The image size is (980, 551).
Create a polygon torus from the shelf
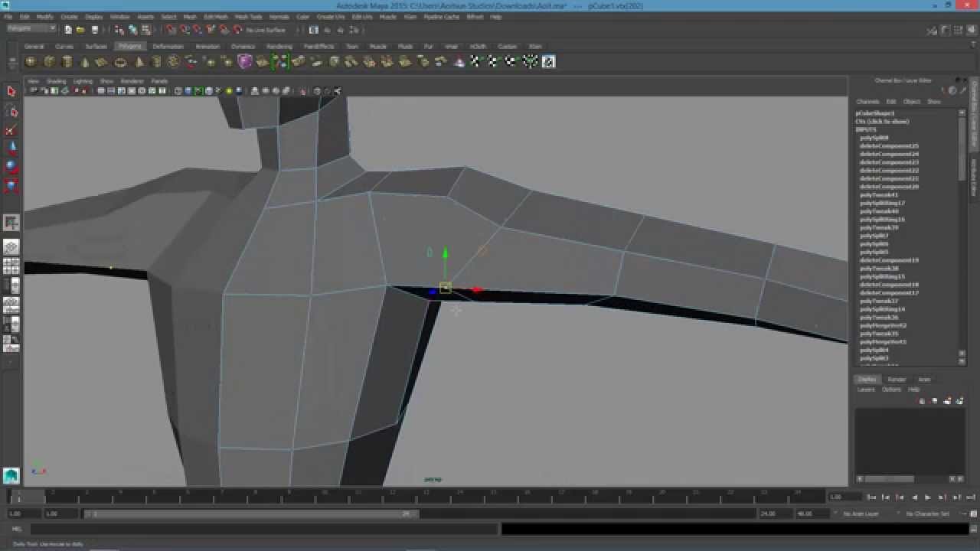[120, 62]
